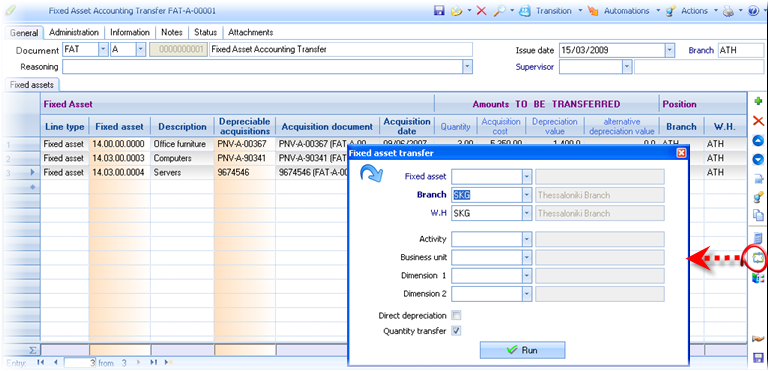The height and width of the screenshot is (371, 768).
Task: Switch to the General tab
Action: tap(24, 33)
